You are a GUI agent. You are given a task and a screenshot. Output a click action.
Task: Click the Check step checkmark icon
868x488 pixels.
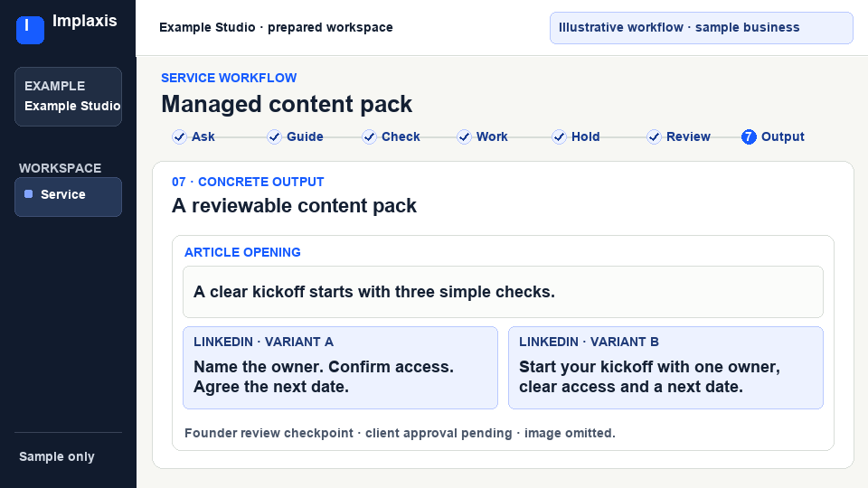[369, 136]
